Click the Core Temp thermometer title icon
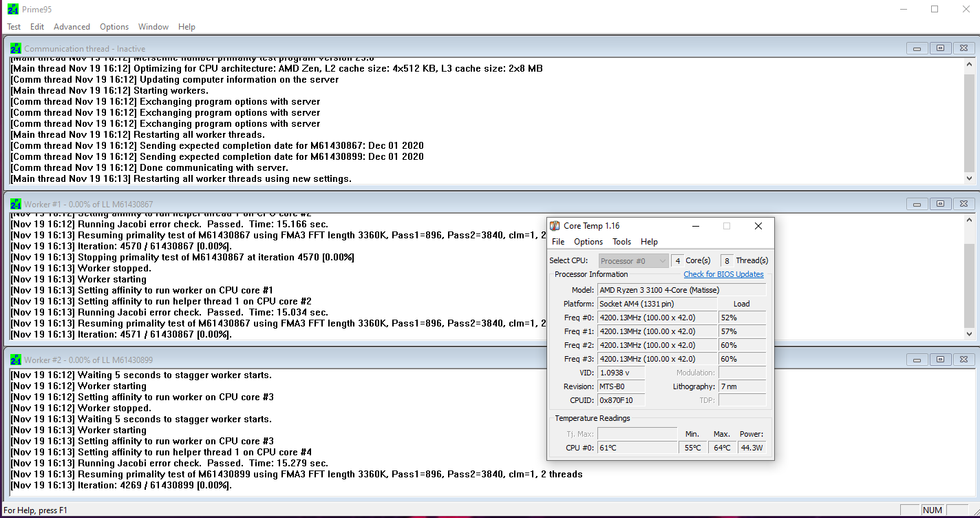This screenshot has width=980, height=518. [x=555, y=226]
